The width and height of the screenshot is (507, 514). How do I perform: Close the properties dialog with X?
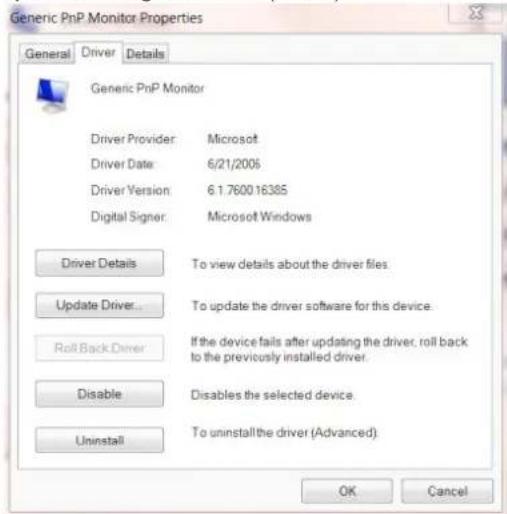click(475, 13)
